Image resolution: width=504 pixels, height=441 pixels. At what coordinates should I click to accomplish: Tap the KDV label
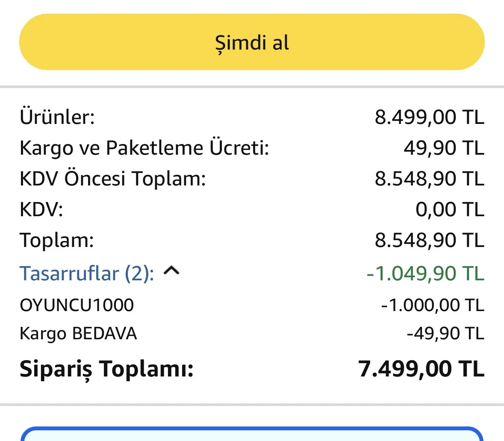(x=41, y=209)
